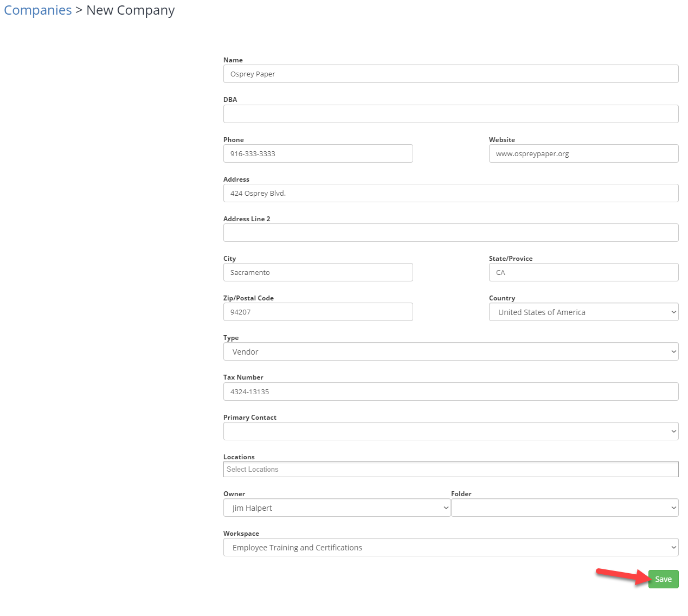688x616 pixels.
Task: Click the Address field with 424 Osprey Blvd.
Action: pos(451,193)
